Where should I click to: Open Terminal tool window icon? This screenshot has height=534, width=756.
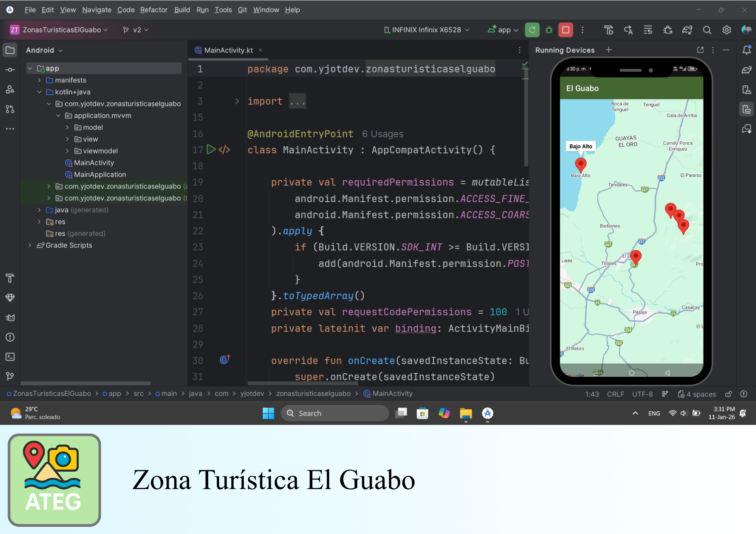(x=10, y=357)
